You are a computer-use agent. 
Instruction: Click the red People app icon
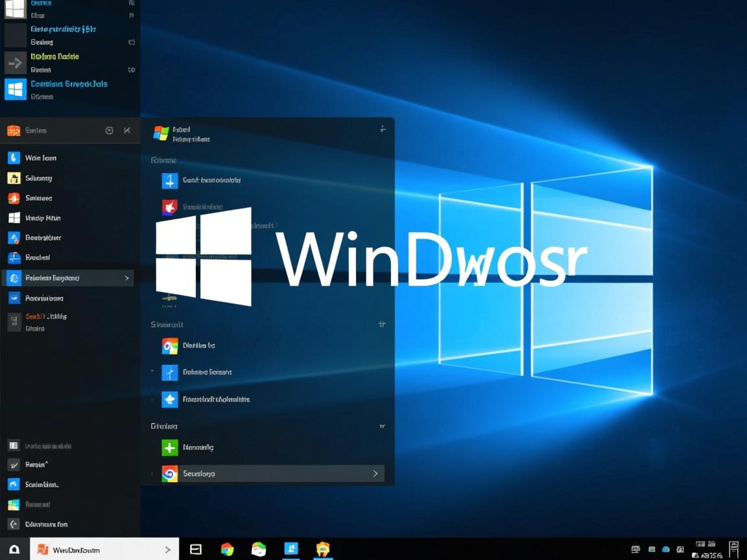(x=14, y=198)
